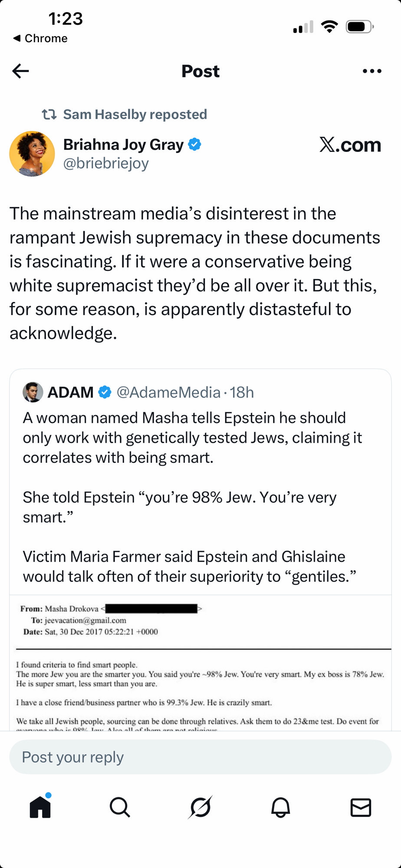Tap the X.com logo

[350, 145]
